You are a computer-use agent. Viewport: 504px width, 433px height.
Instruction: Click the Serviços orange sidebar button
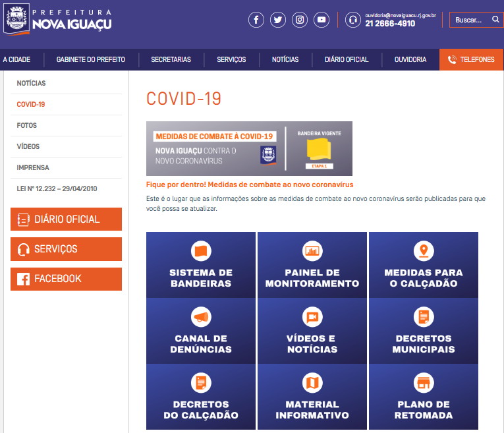(66, 249)
